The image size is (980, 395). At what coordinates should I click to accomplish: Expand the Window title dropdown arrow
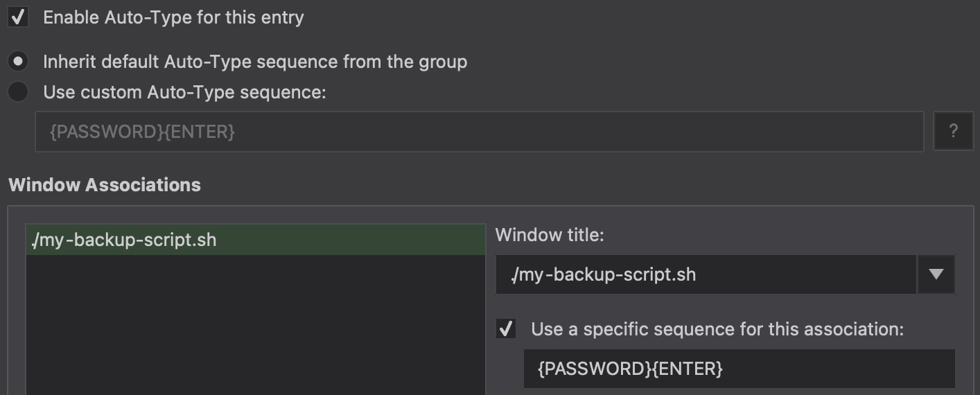click(936, 274)
